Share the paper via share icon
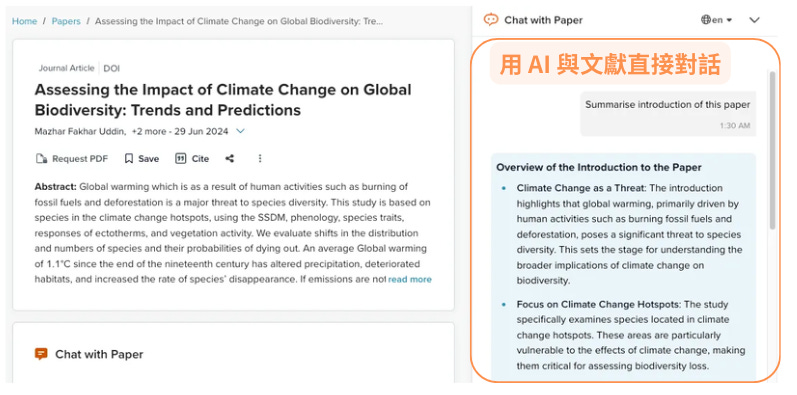This screenshot has width=797, height=395. (x=230, y=159)
